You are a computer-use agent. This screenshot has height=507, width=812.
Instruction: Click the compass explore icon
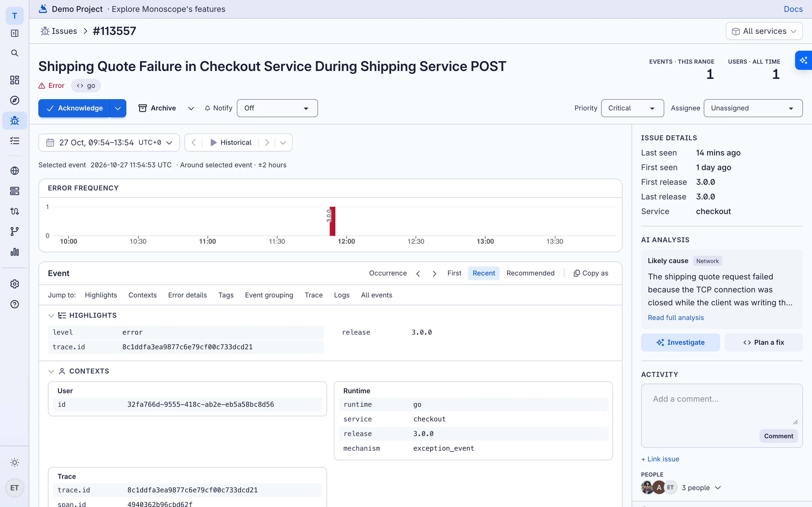click(14, 100)
